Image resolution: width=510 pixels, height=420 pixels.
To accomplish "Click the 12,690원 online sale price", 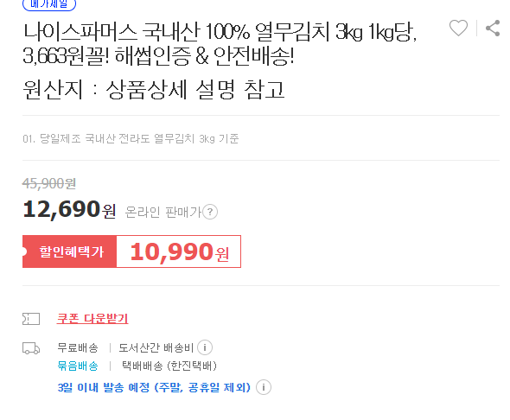I will [69, 209].
